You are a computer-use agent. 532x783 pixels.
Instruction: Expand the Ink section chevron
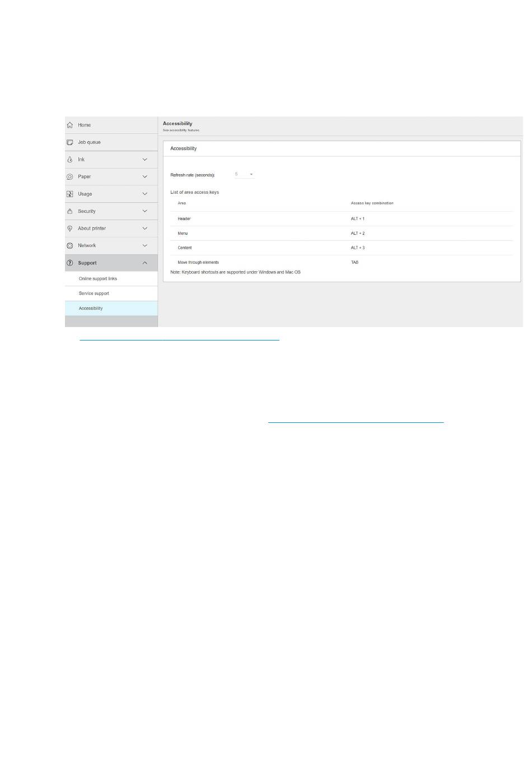(x=144, y=160)
